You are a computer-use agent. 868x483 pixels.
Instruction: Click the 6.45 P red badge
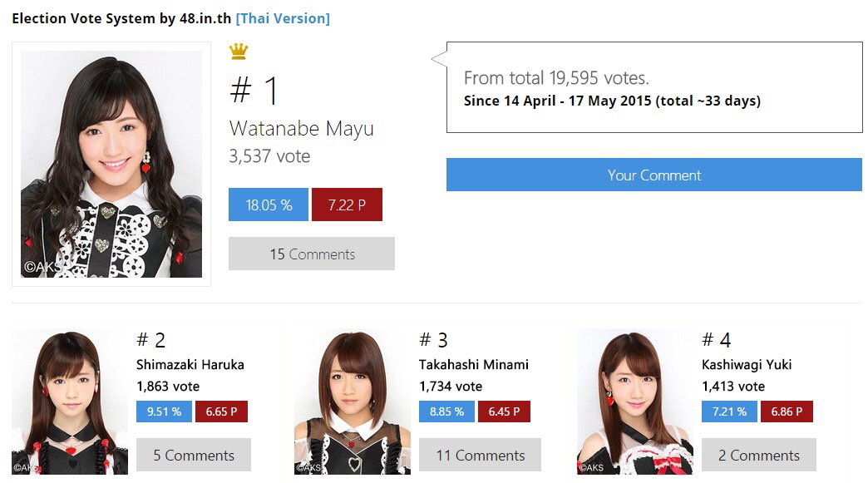[505, 412]
